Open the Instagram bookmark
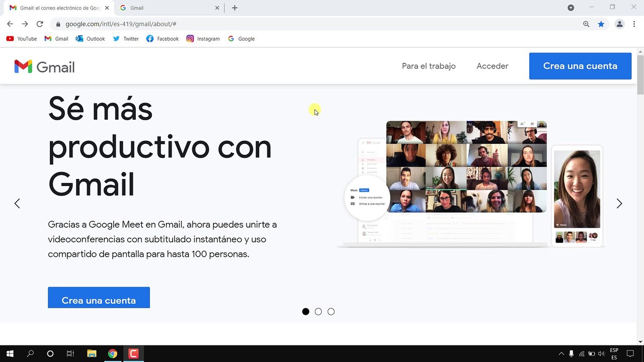This screenshot has height=362, width=644. click(x=203, y=39)
